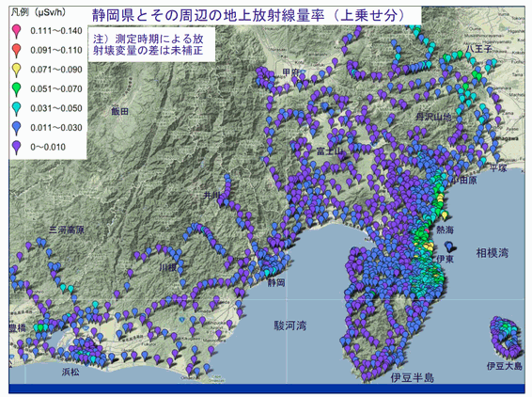Click the 駿河湾 bay label
The height and width of the screenshot is (397, 532).
pyautogui.click(x=290, y=326)
